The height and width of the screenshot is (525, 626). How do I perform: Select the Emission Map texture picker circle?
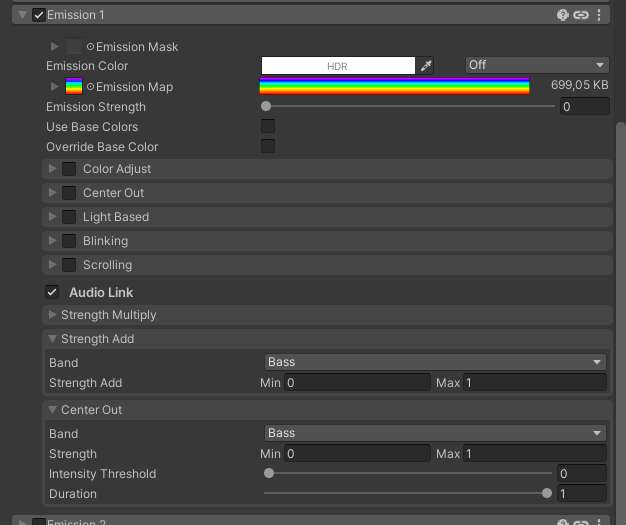90,87
